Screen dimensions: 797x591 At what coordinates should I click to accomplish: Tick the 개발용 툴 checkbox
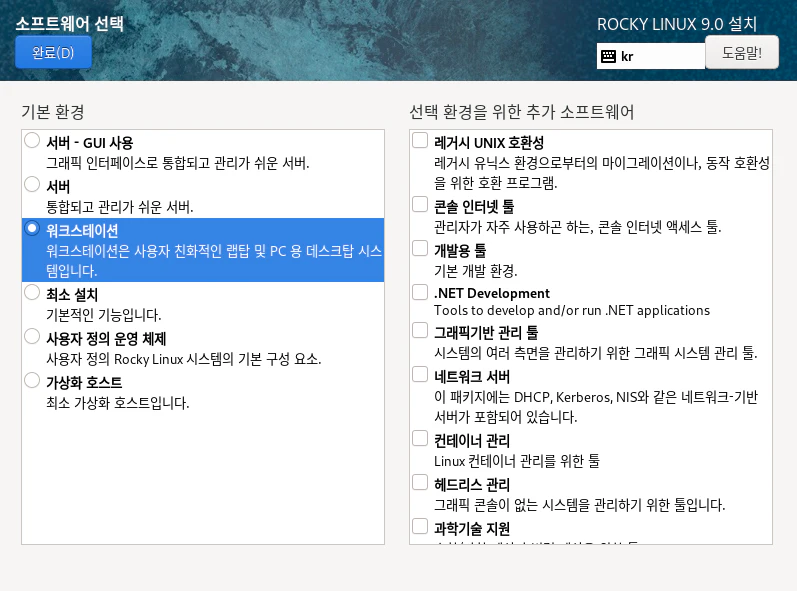tap(420, 248)
